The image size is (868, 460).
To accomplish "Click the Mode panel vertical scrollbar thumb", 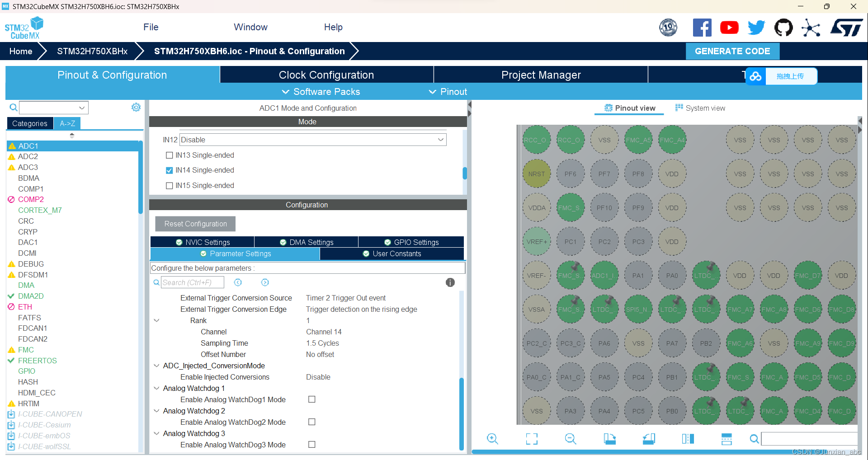I will pyautogui.click(x=465, y=173).
